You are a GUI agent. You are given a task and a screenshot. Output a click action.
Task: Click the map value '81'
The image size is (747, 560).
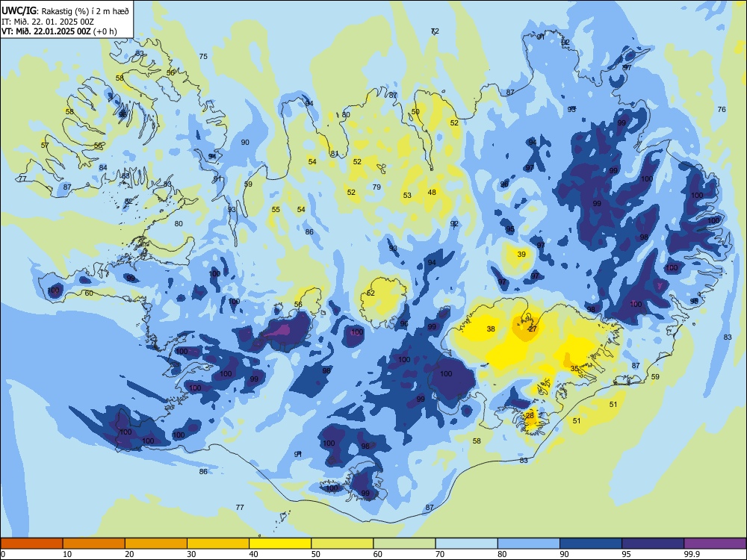(x=335, y=154)
